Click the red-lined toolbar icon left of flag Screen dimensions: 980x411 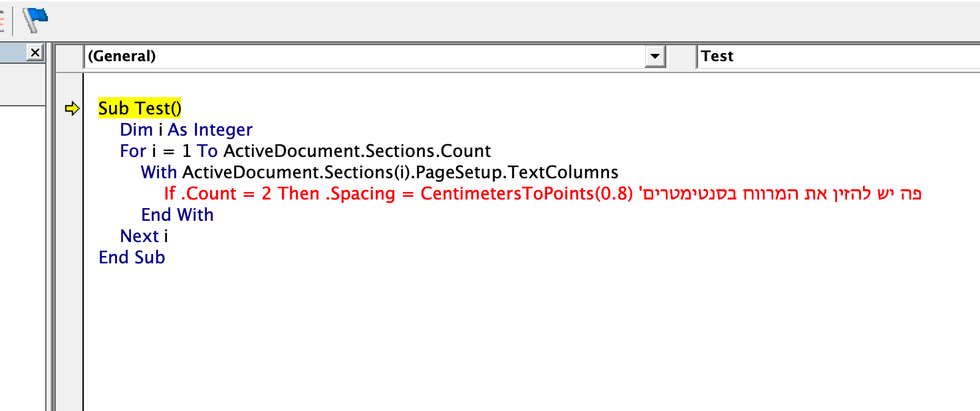click(x=3, y=20)
